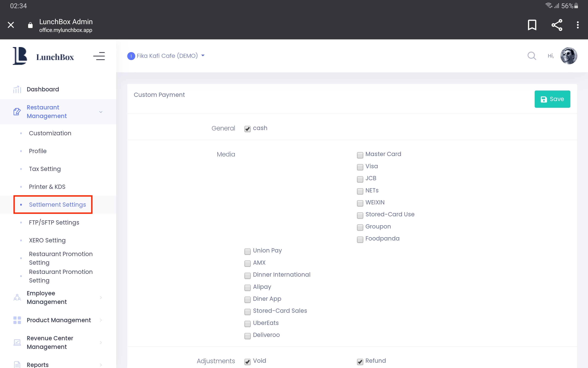Click the search magnifier icon in header

pyautogui.click(x=532, y=56)
